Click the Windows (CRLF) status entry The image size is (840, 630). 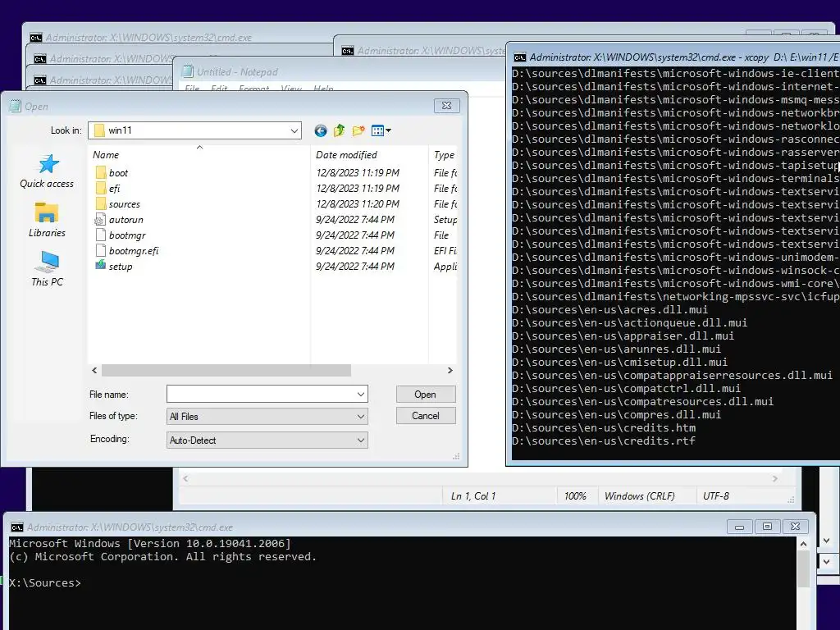640,496
